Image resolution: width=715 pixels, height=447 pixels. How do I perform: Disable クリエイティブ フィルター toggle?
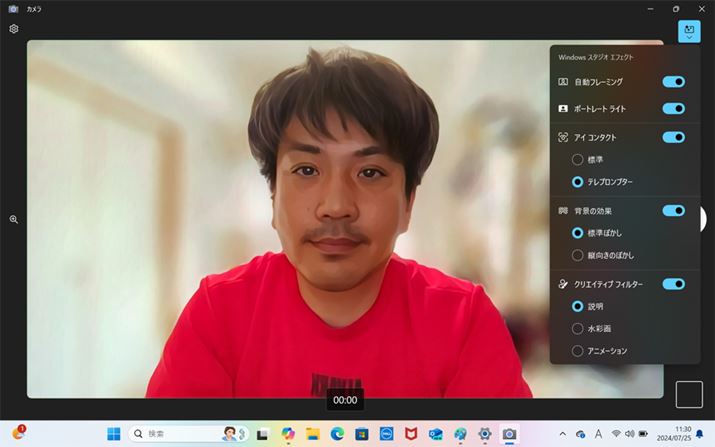(x=673, y=284)
